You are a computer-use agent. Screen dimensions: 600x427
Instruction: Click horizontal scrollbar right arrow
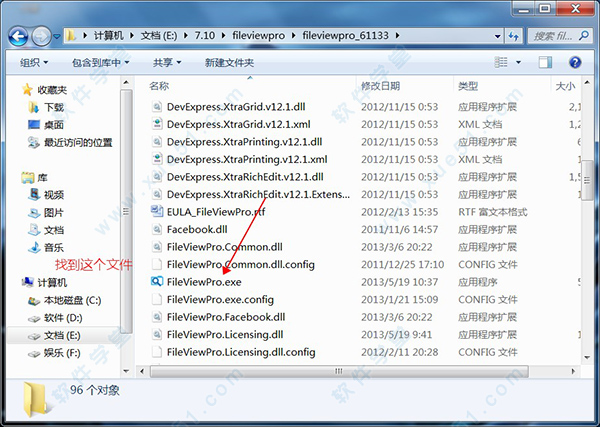(x=573, y=371)
